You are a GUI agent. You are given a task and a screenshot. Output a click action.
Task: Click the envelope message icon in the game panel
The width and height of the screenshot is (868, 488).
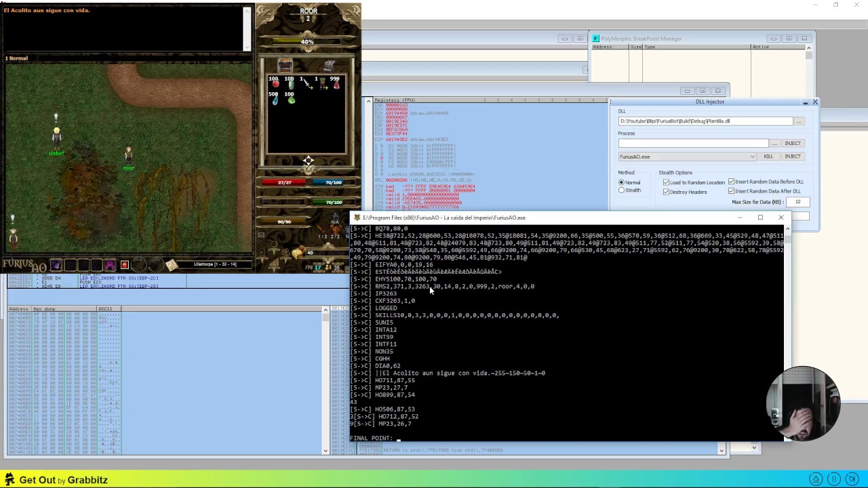click(x=261, y=235)
